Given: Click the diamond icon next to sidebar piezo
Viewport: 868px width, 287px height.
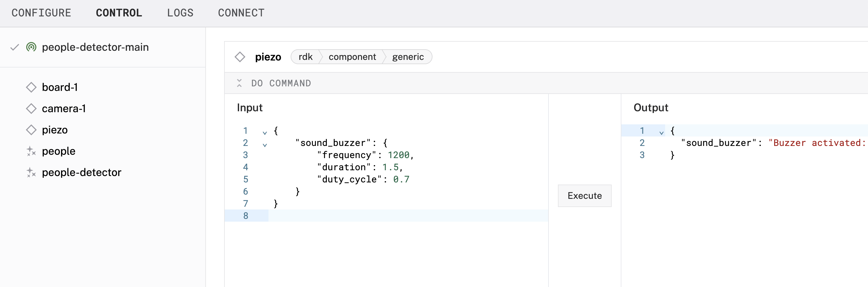Looking at the screenshot, I should pos(31,130).
